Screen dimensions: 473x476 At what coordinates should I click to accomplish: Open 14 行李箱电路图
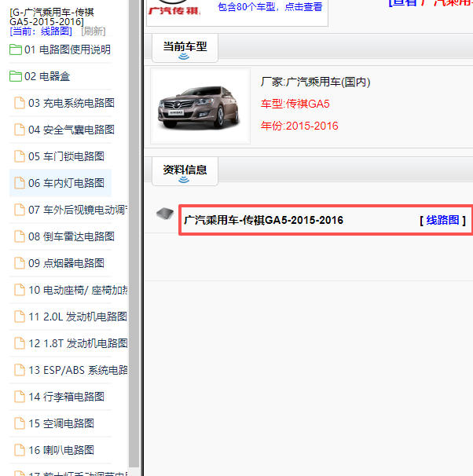pyautogui.click(x=66, y=397)
